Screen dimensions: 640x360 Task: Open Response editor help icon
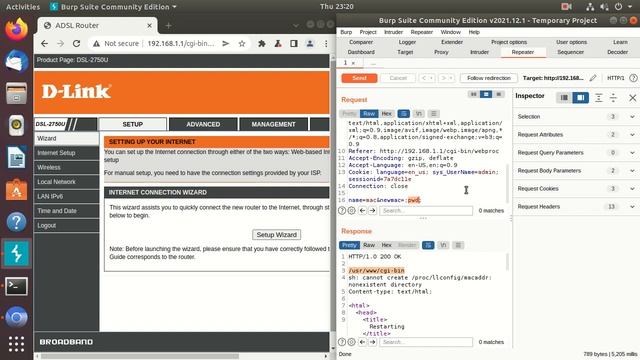[x=342, y=342]
